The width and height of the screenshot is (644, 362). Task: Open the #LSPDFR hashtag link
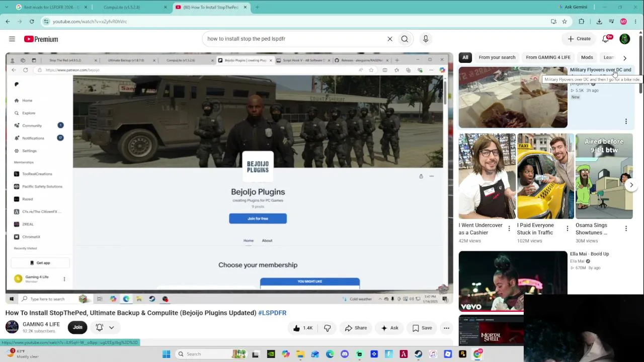[x=272, y=313]
